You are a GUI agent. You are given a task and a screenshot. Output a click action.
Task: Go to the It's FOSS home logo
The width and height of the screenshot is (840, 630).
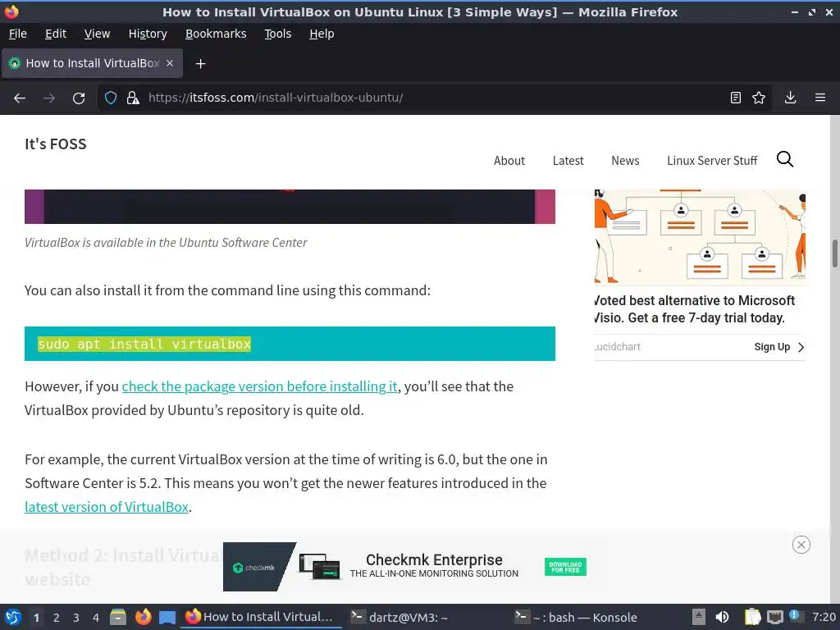click(x=55, y=144)
